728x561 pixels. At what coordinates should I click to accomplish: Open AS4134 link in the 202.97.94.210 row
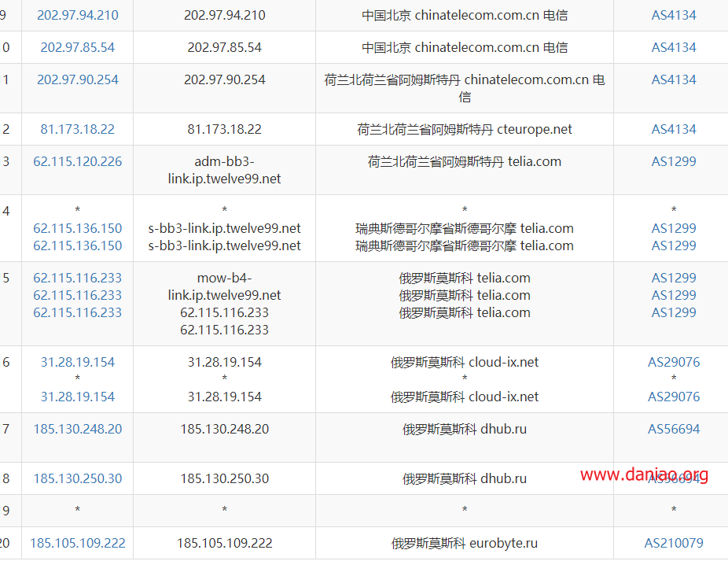click(x=674, y=15)
